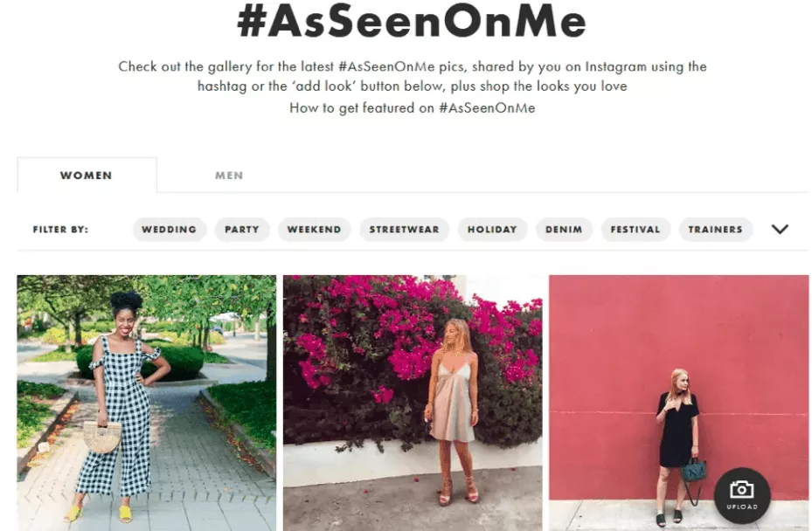Click the camera Upload icon button

tap(741, 495)
